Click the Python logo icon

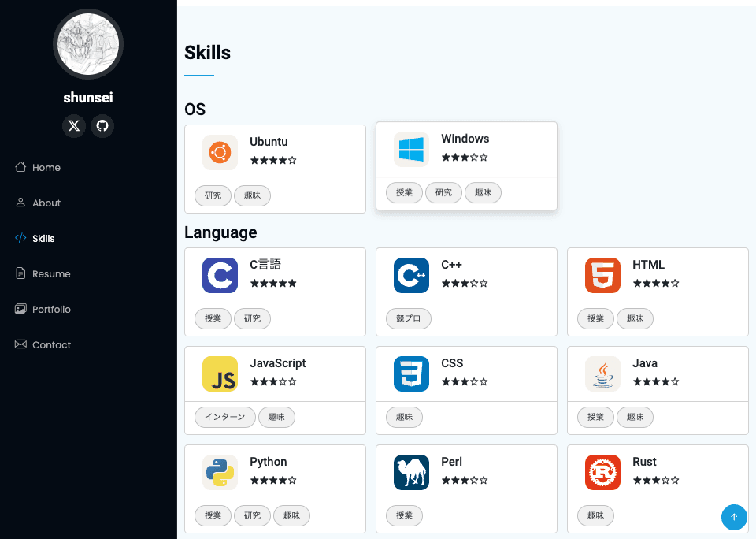coord(220,472)
